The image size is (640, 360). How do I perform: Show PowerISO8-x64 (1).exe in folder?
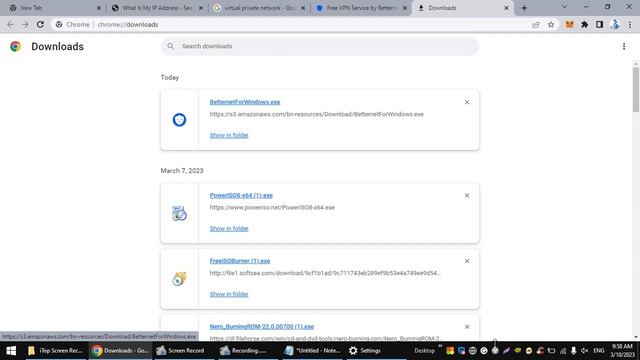click(229, 229)
